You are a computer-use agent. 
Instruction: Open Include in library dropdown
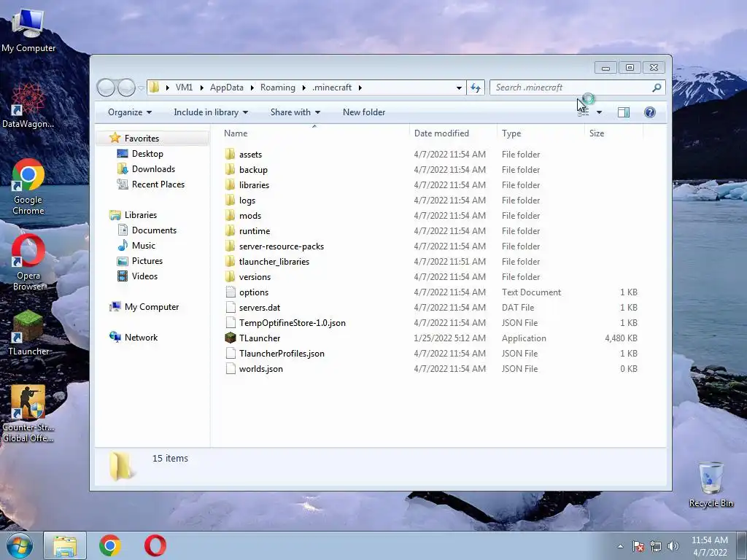coord(211,112)
